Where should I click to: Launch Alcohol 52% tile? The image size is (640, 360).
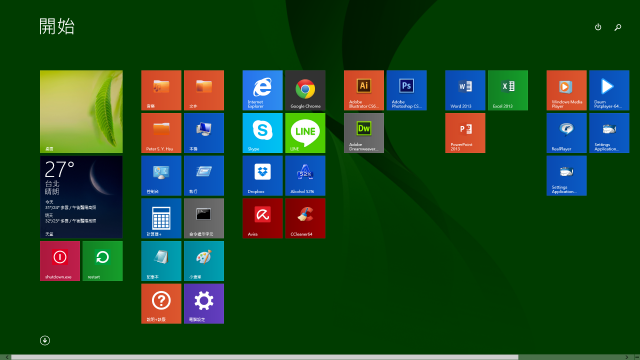305,176
